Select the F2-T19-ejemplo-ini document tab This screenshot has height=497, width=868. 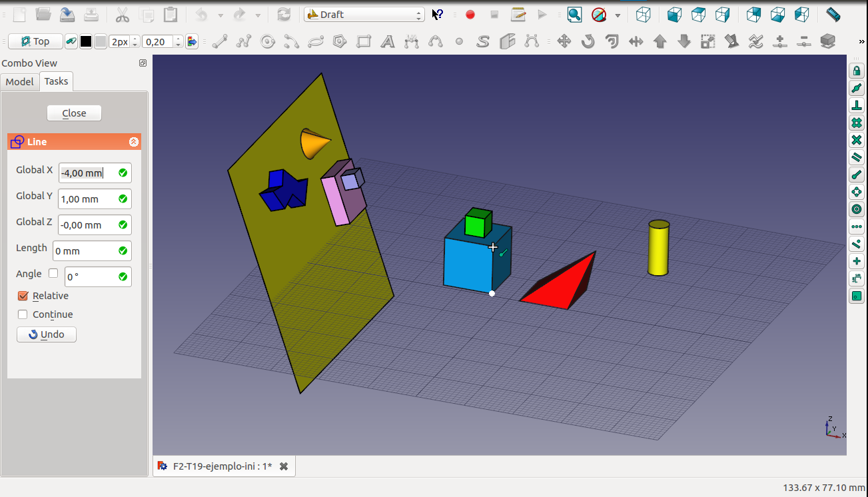[x=222, y=466]
